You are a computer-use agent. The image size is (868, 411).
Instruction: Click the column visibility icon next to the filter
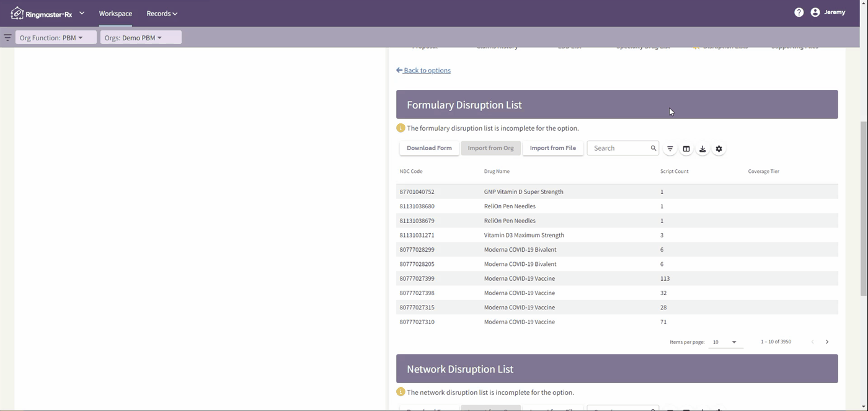686,148
